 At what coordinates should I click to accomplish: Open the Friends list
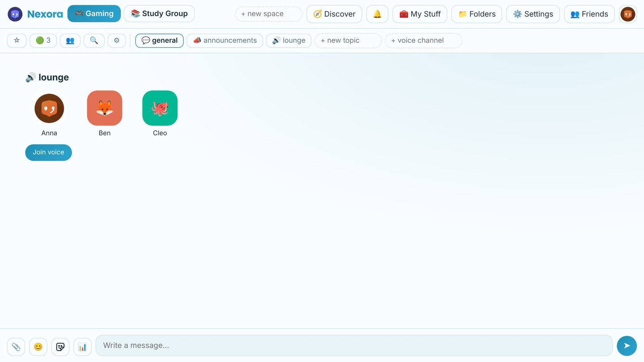(589, 14)
